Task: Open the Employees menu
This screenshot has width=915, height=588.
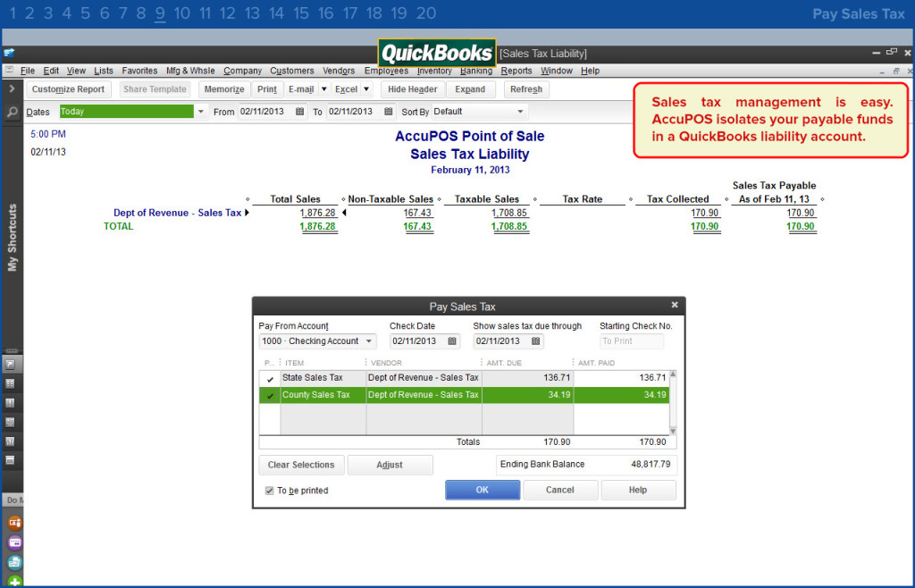Action: tap(386, 71)
